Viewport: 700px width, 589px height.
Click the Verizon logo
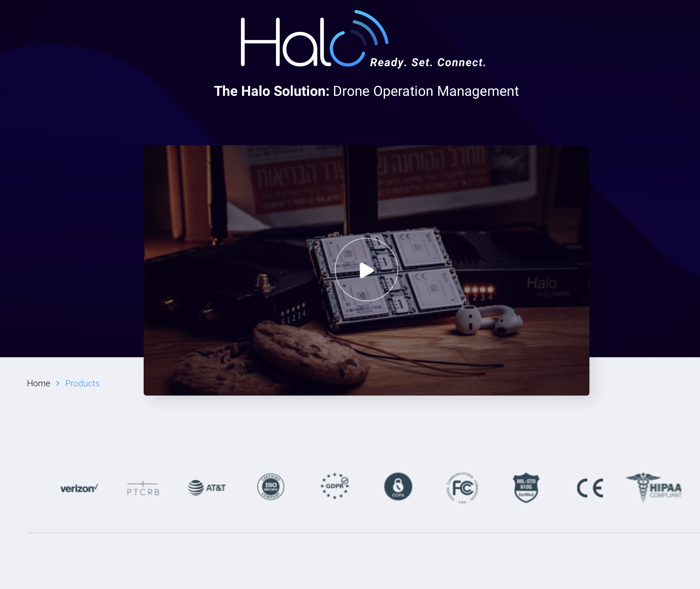coord(79,488)
